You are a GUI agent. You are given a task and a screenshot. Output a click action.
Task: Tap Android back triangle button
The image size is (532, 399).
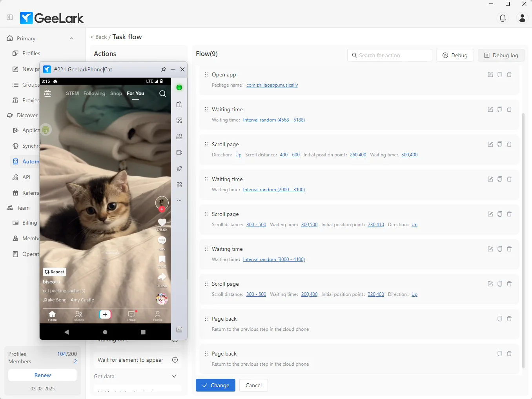tap(67, 332)
